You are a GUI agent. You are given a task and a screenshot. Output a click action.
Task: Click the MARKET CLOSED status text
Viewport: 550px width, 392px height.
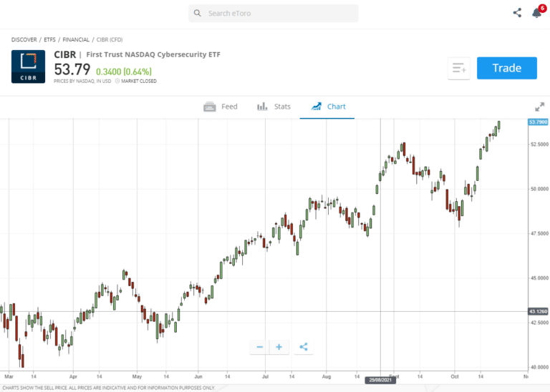138,82
